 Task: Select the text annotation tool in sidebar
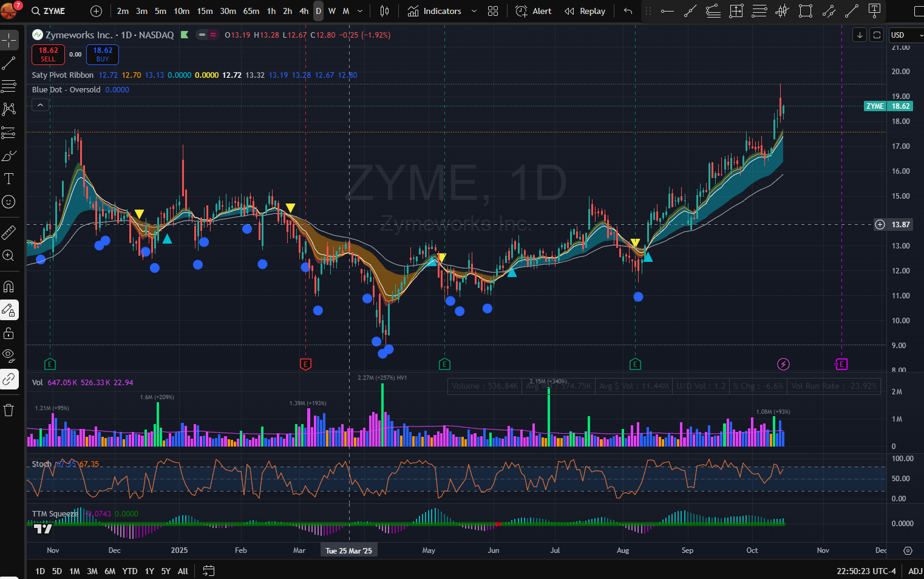click(9, 179)
